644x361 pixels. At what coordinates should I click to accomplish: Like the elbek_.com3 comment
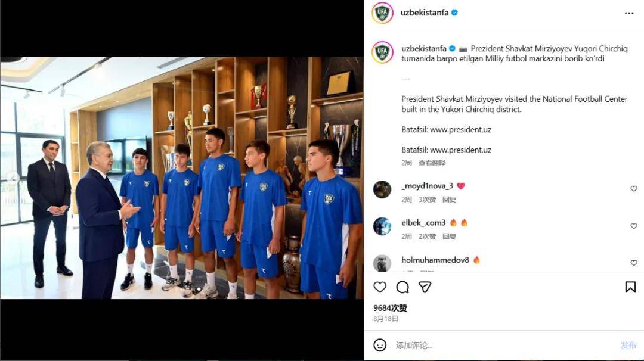(634, 226)
